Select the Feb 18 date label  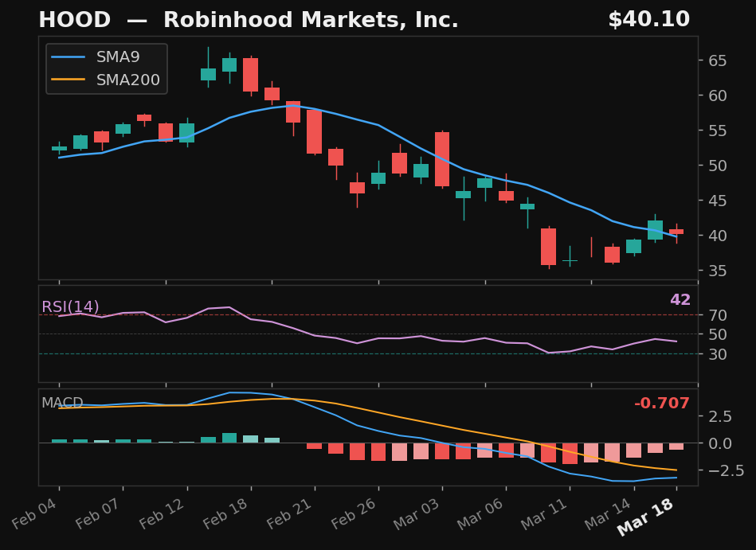point(225,513)
